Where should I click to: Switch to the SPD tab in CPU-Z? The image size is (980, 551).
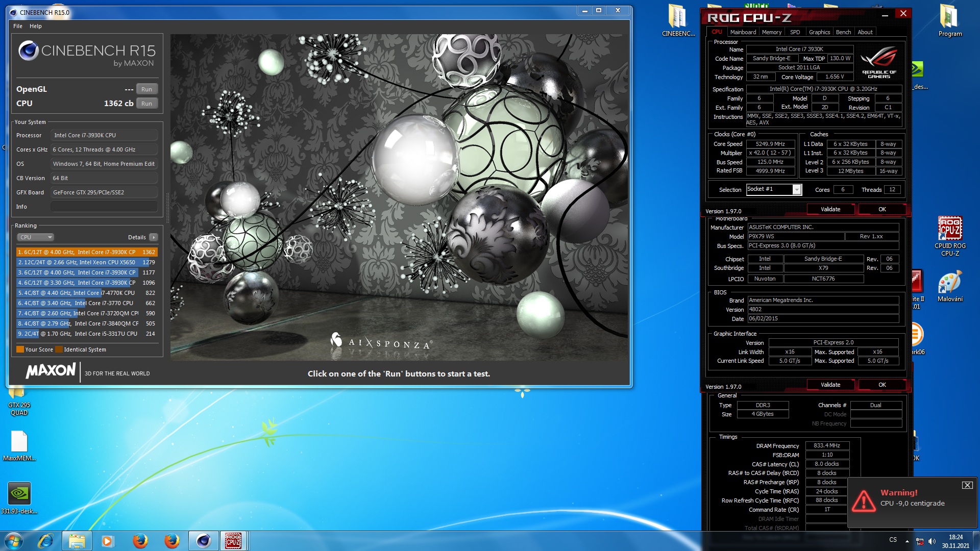click(795, 32)
